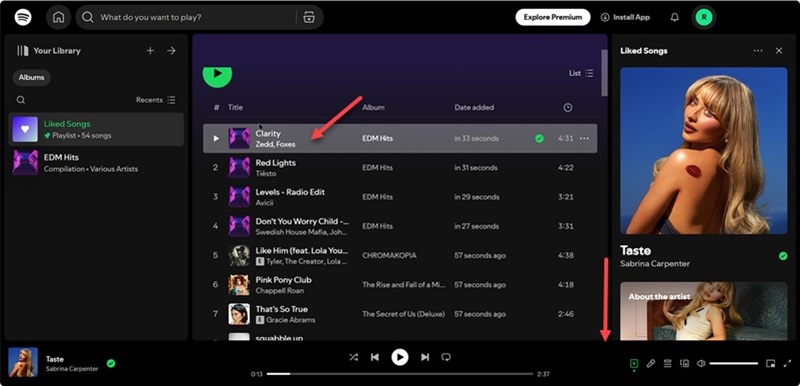The image size is (800, 386).
Task: Open The Secret of Us (Deluxe) album
Action: tap(404, 314)
